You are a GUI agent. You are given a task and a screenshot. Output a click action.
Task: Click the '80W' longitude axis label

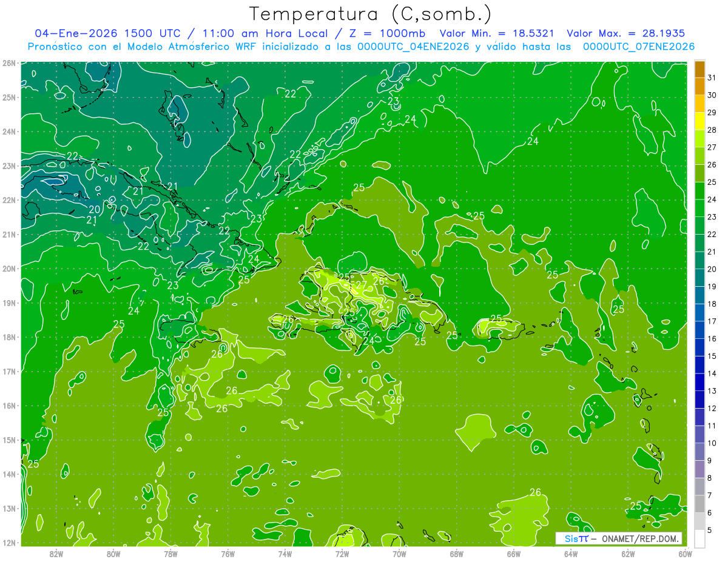coord(113,554)
